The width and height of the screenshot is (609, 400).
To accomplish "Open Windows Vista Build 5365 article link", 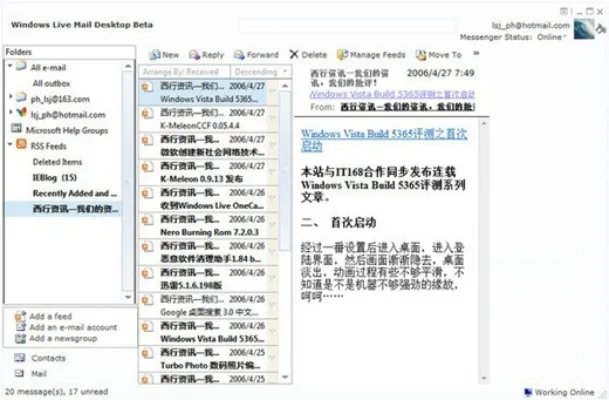I will tap(384, 140).
